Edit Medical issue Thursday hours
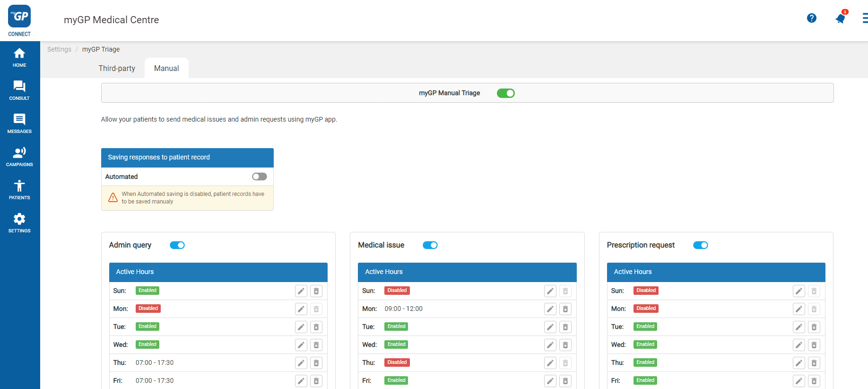 (550, 363)
